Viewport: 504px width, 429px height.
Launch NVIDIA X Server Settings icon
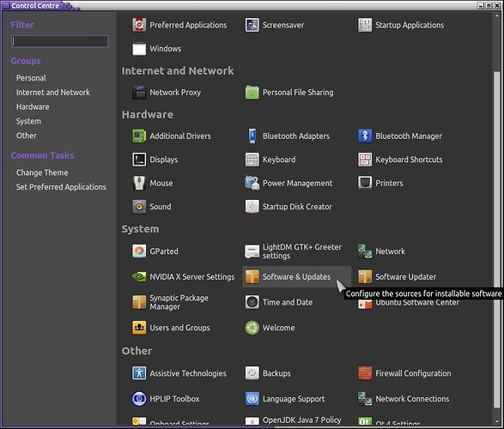tap(139, 276)
